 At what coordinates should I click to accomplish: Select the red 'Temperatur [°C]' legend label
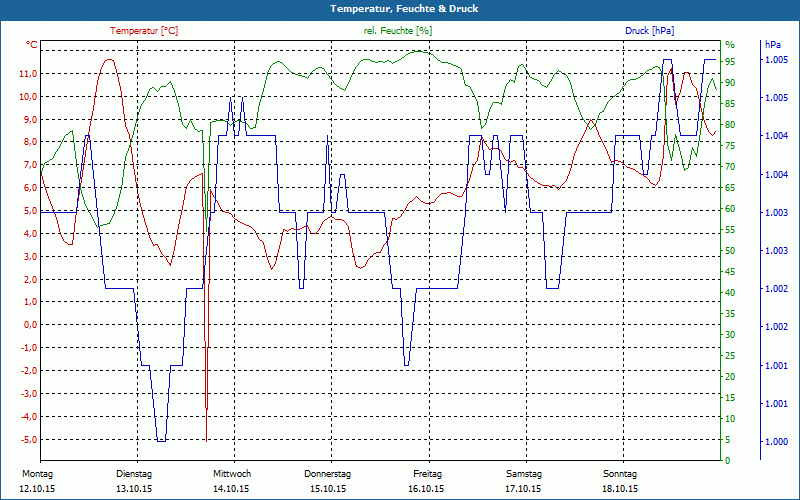[144, 31]
